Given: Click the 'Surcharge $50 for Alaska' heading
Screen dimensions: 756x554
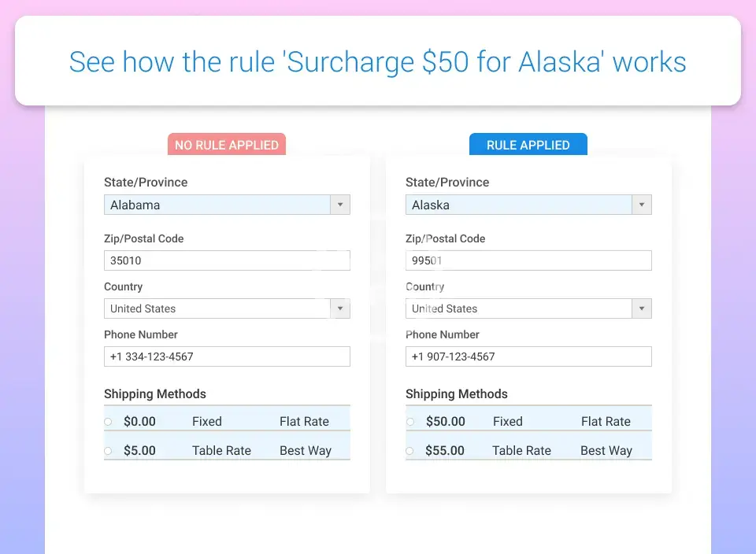Looking at the screenshot, I should (378, 61).
